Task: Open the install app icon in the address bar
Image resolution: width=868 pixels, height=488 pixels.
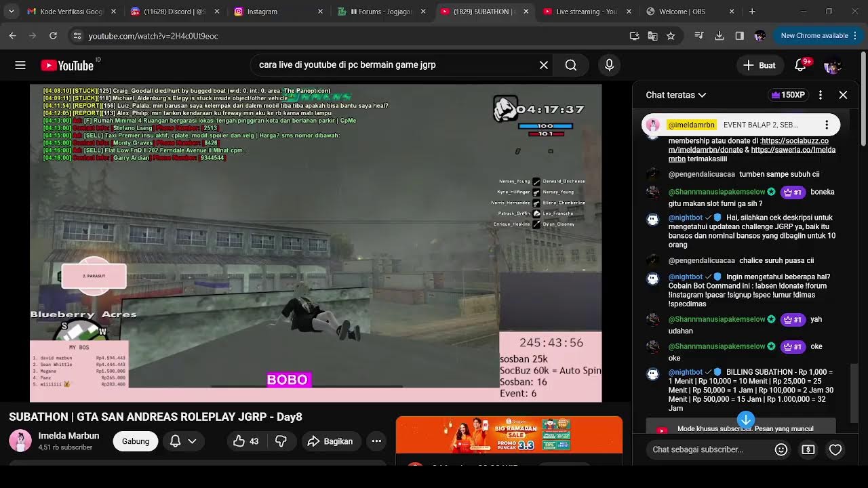Action: pyautogui.click(x=634, y=36)
